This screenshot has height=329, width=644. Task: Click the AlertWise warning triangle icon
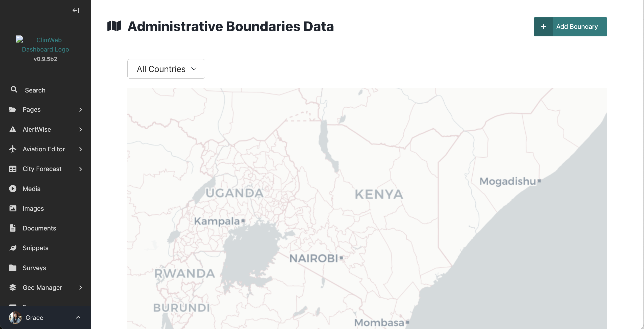[13, 129]
